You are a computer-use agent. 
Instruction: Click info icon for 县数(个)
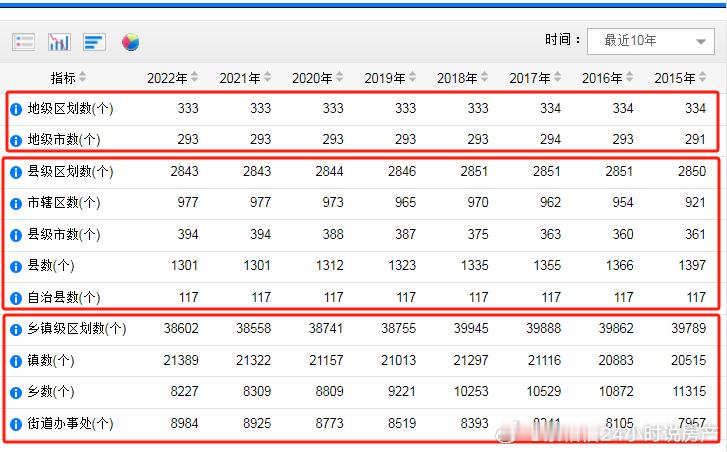(16, 267)
